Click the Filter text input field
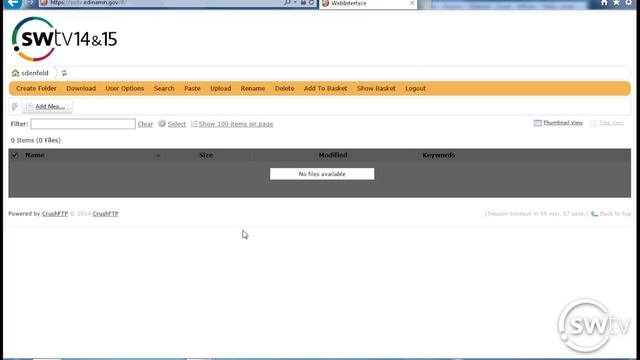This screenshot has height=360, width=640. pos(83,124)
